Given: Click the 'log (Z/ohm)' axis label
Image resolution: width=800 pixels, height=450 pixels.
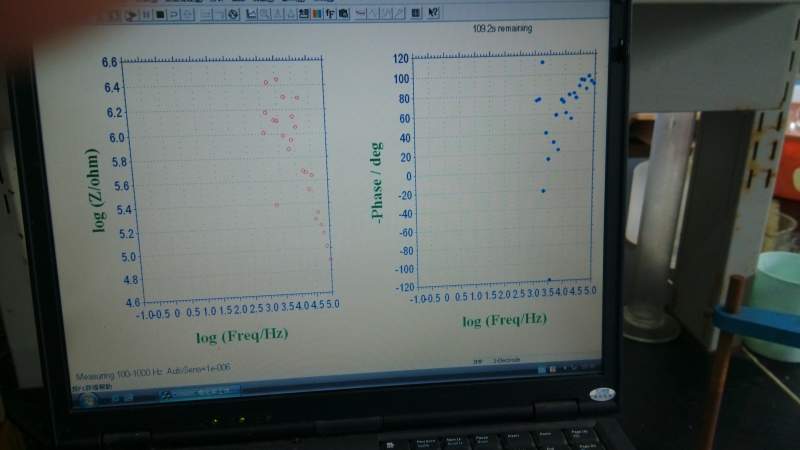Looking at the screenshot, I should 96,190.
